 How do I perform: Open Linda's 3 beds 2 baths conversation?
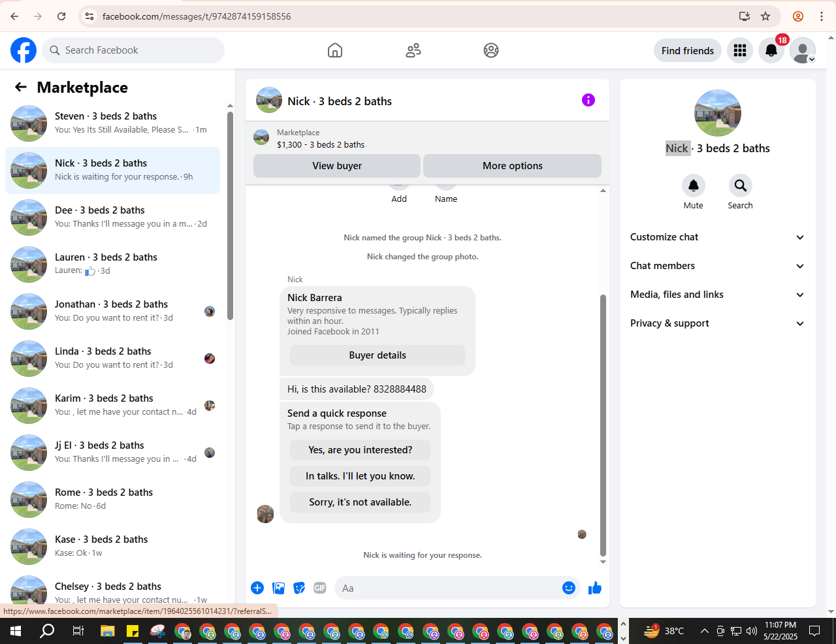click(112, 359)
